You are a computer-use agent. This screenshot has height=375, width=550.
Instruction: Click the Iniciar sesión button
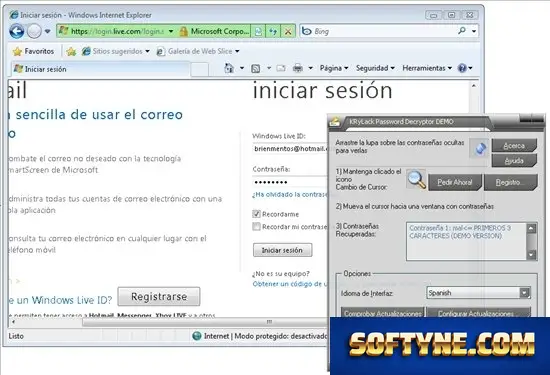[x=282, y=250]
